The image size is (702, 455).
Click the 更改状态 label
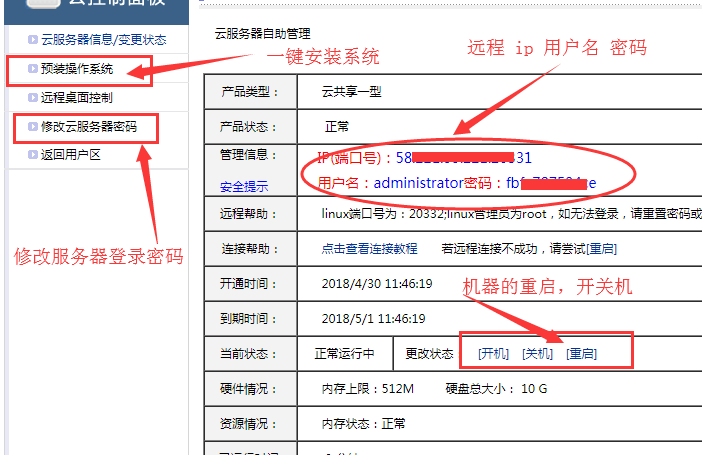point(429,354)
